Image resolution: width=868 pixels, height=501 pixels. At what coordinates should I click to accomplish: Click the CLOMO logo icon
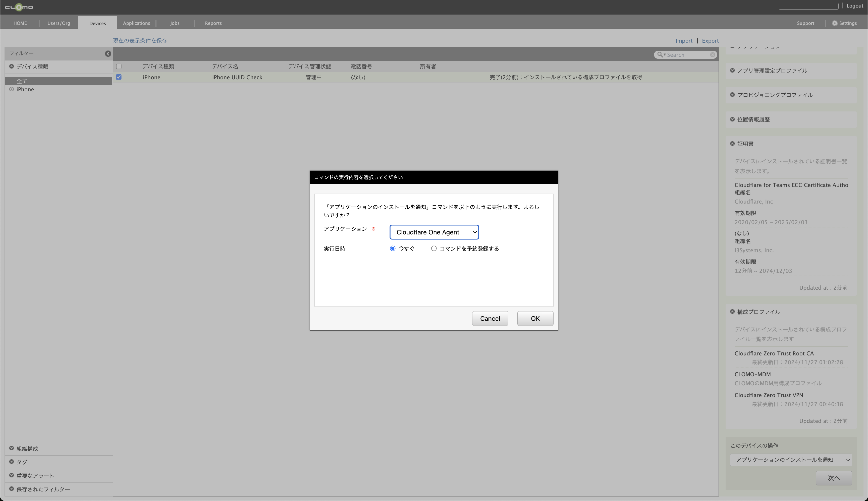pos(19,7)
